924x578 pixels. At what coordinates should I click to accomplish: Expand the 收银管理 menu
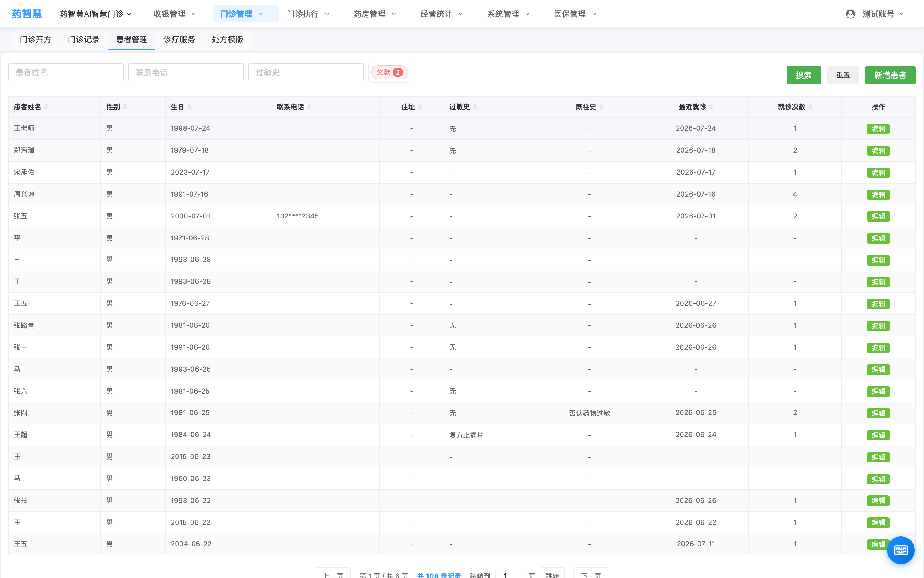(x=174, y=14)
